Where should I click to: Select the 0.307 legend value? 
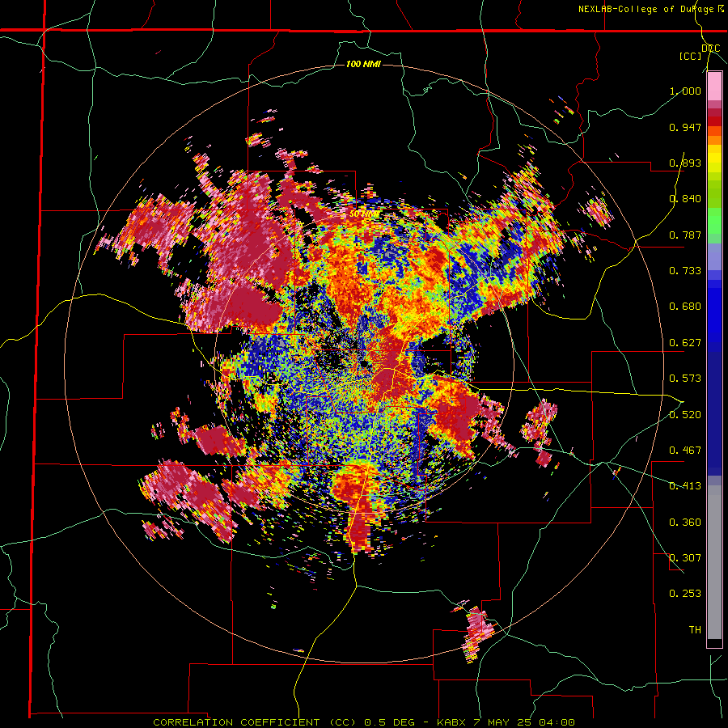[685, 558]
